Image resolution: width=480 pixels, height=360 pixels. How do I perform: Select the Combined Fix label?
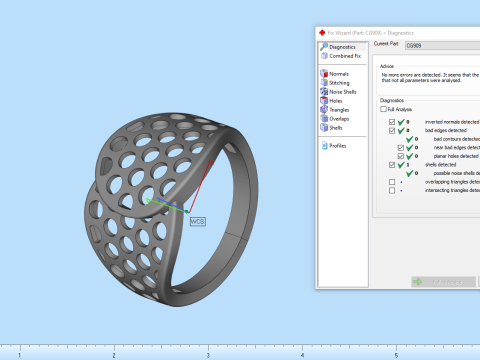[x=345, y=56]
